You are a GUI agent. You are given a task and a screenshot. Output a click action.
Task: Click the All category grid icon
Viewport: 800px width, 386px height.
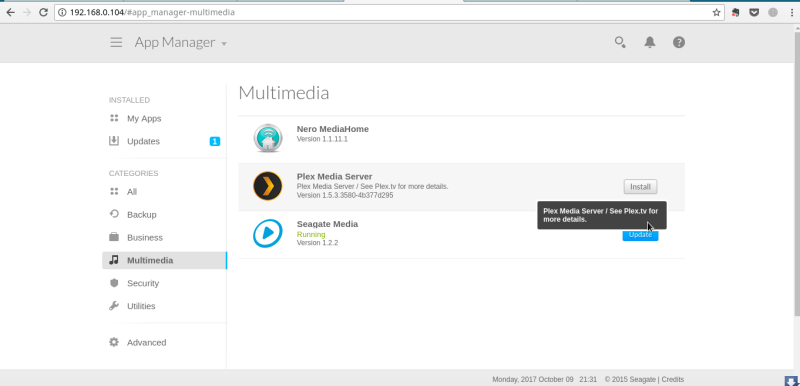114,192
